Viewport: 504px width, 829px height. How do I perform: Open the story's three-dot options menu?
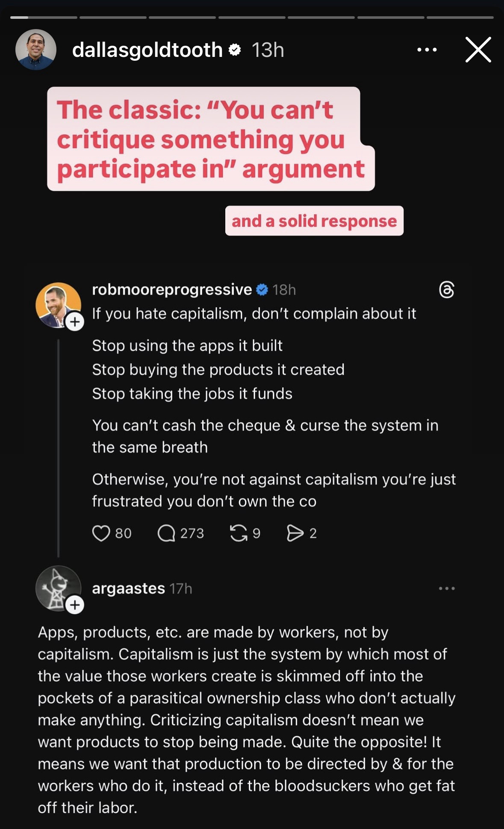coord(427,50)
